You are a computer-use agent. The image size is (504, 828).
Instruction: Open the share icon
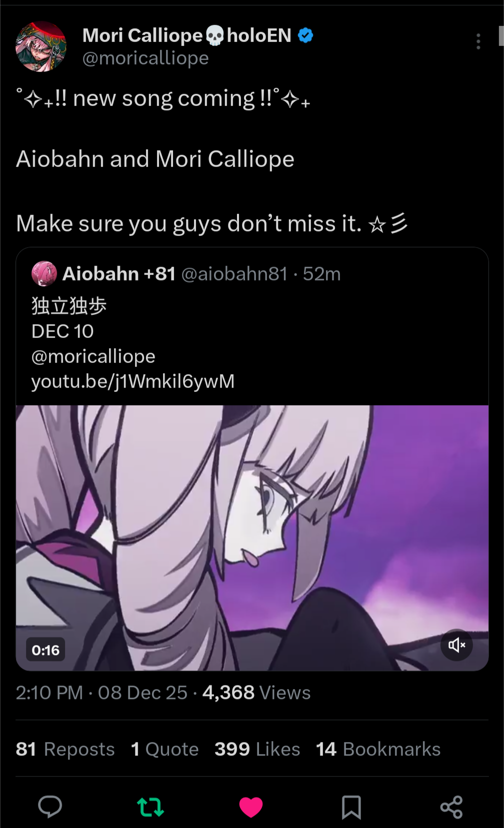[451, 807]
